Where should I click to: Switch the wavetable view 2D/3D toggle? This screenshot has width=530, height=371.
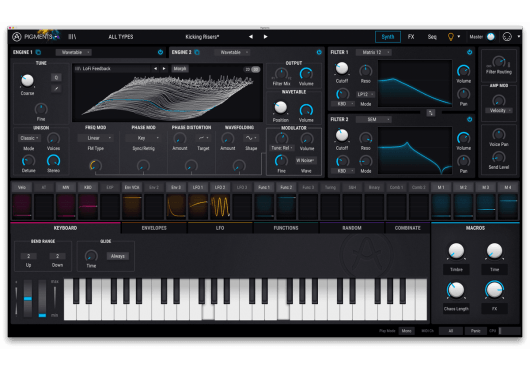click(x=252, y=69)
